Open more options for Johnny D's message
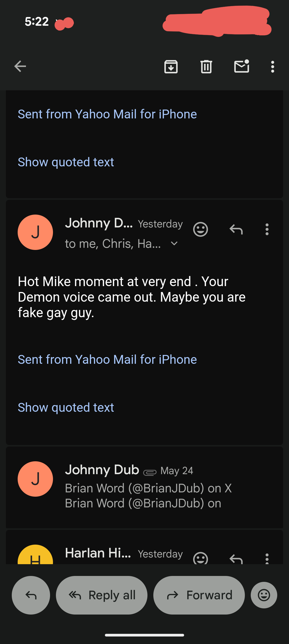The height and width of the screenshot is (644, 289). (x=267, y=229)
